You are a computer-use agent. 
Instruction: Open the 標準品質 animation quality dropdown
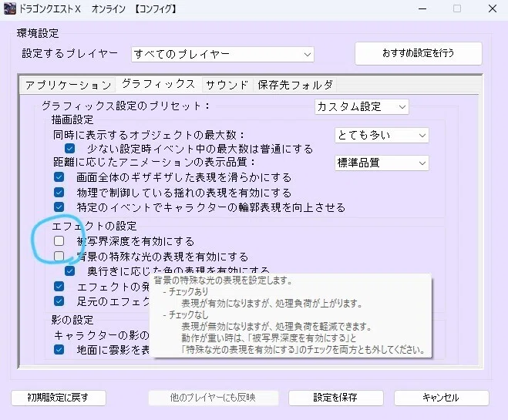click(x=382, y=163)
